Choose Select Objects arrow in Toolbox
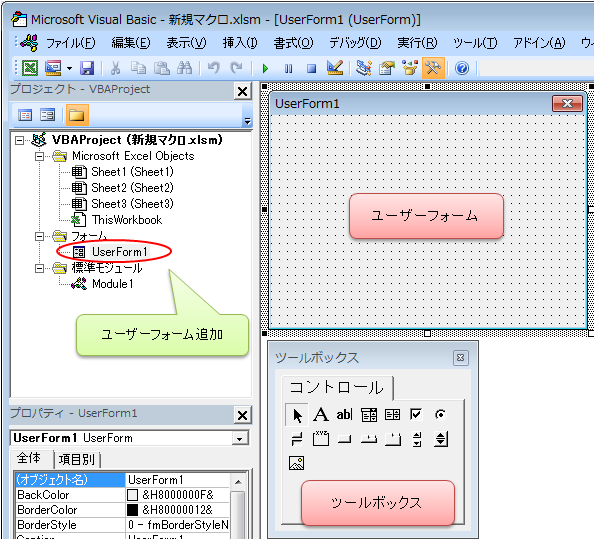The height and width of the screenshot is (540, 595). (297, 415)
